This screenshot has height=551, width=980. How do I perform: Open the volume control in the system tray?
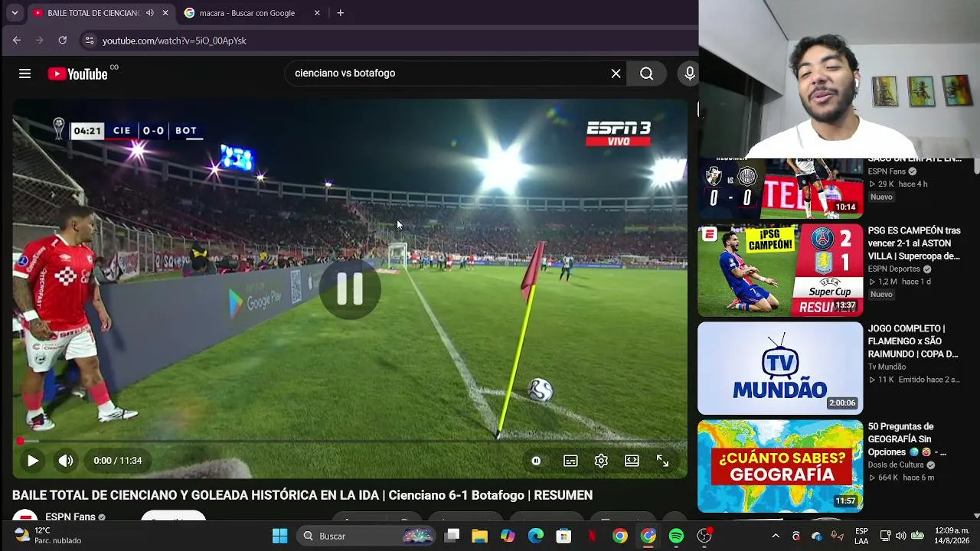(901, 536)
